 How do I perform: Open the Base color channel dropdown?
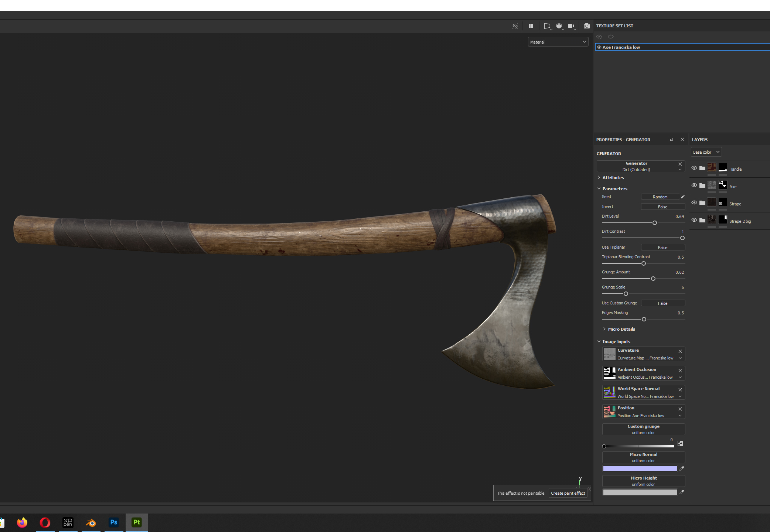click(x=706, y=152)
